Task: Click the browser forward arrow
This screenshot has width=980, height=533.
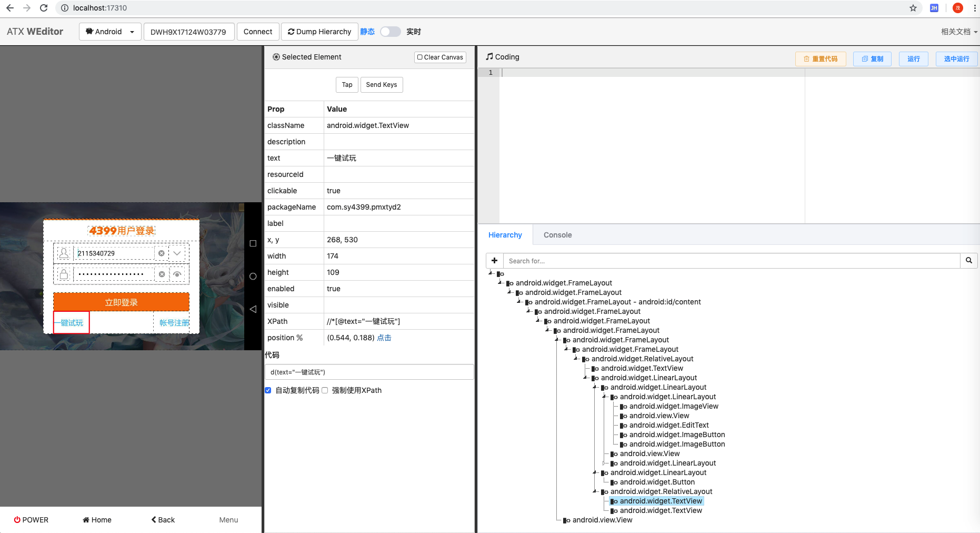Action: [27, 8]
